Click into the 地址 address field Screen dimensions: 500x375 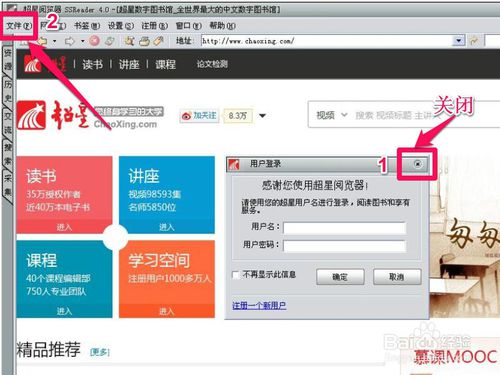coord(327,41)
